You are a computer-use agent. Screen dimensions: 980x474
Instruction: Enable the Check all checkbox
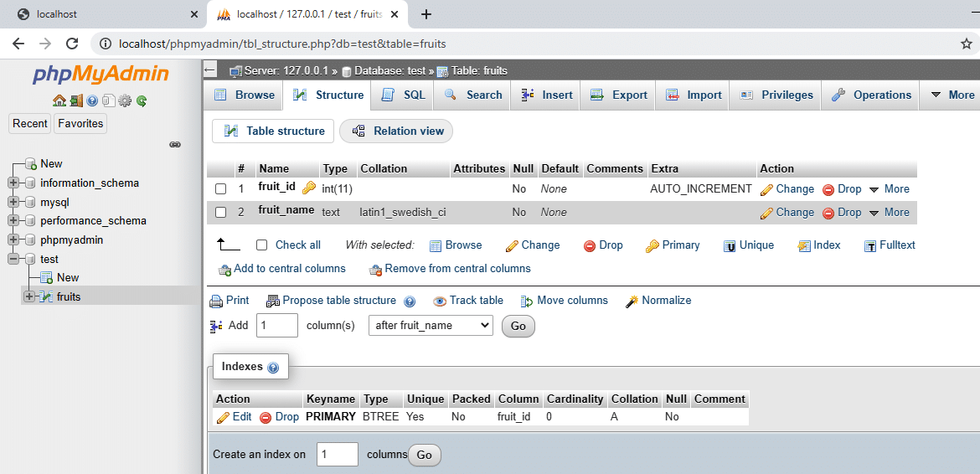[262, 245]
